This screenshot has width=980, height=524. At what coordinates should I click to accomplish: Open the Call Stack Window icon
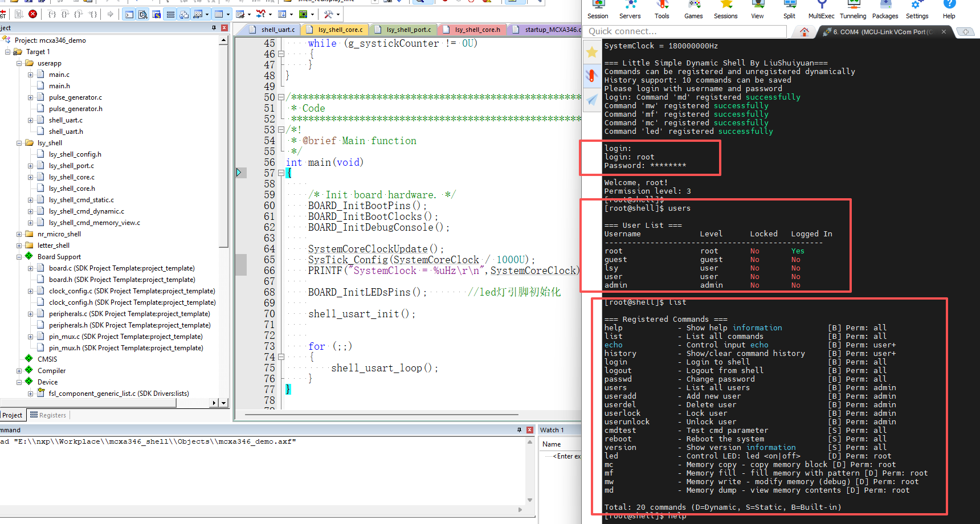[184, 14]
